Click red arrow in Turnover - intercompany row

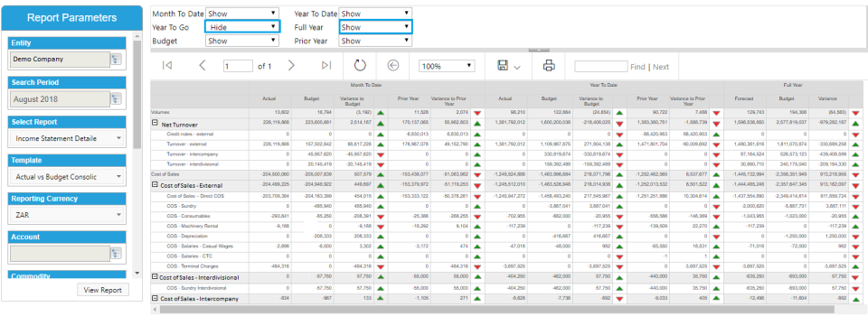click(x=381, y=154)
